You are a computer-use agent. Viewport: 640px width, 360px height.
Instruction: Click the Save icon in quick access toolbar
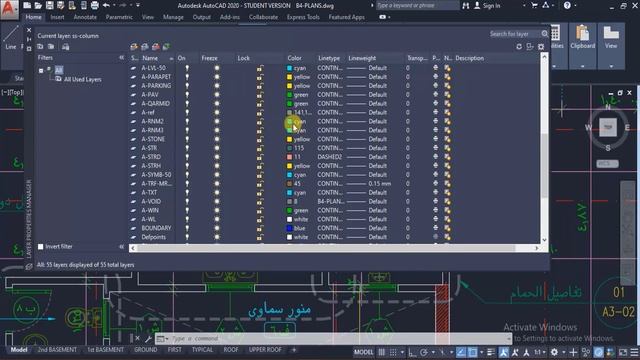pyautogui.click(x=49, y=5)
